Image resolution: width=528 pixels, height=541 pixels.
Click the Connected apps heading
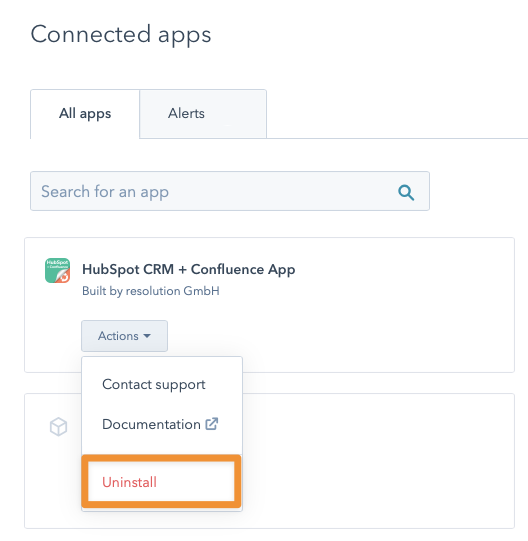click(121, 36)
